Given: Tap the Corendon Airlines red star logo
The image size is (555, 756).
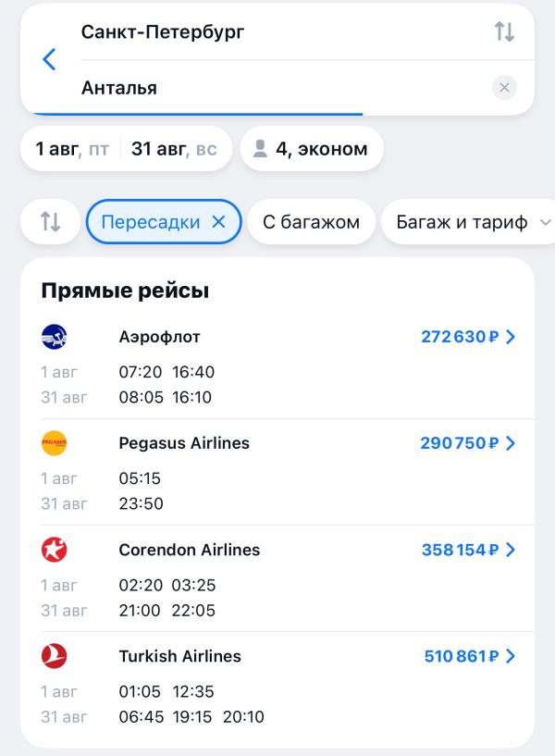Looking at the screenshot, I should click(x=54, y=550).
